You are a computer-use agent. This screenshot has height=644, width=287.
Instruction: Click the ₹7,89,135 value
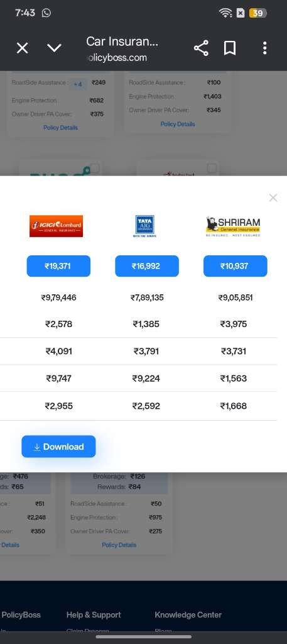[x=147, y=297]
